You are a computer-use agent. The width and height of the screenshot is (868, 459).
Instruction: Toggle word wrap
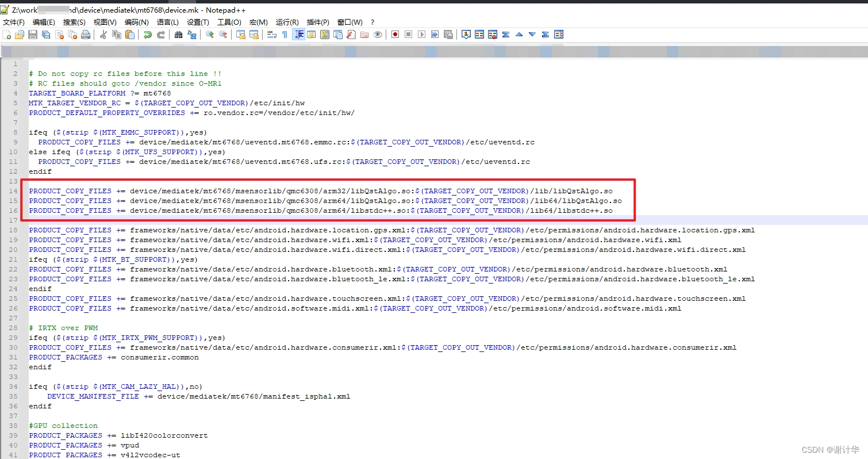point(271,34)
